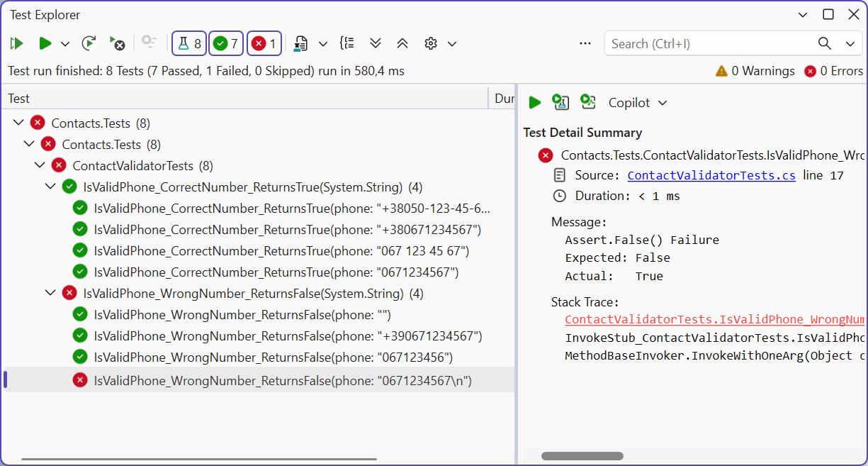Click the source document icon beside Source
This screenshot has width=868, height=466.
point(560,175)
